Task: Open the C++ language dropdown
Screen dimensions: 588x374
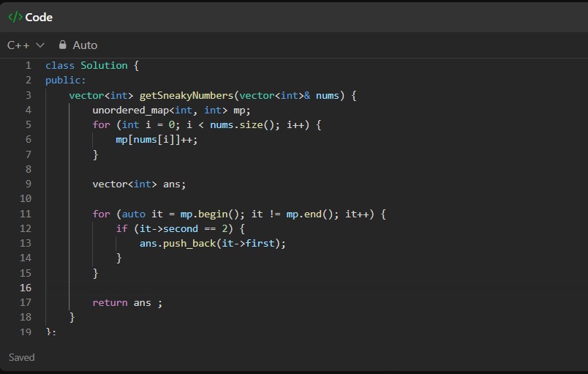Action: tap(26, 45)
